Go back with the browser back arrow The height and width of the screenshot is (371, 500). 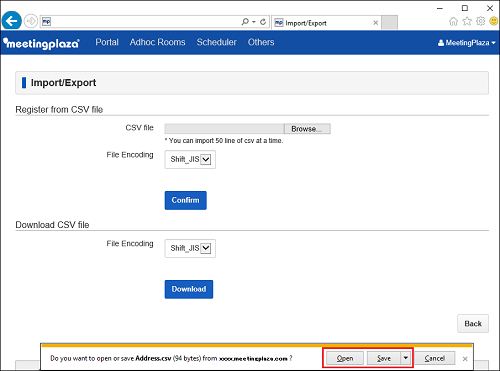pyautogui.click(x=12, y=21)
